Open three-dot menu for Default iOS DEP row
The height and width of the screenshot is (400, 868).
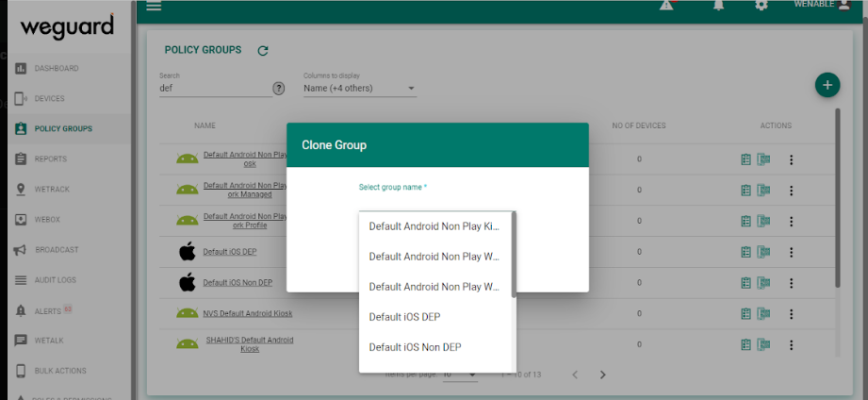791,252
